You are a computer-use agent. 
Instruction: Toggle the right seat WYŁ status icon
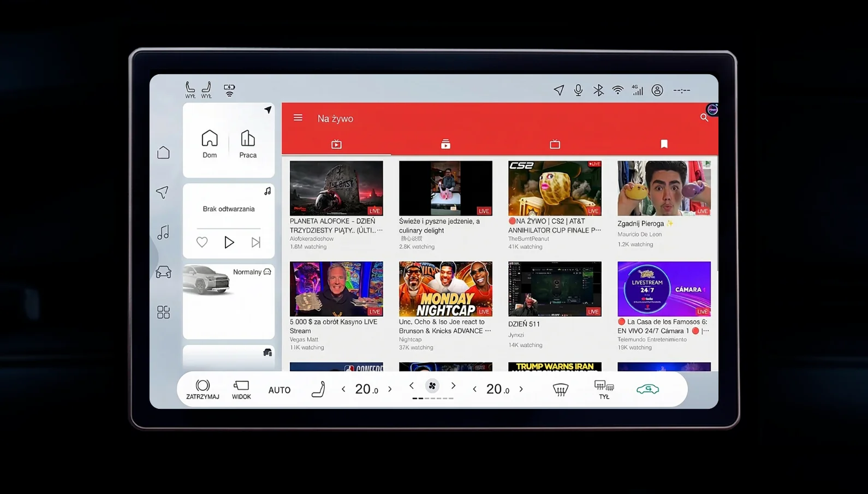pyautogui.click(x=206, y=90)
